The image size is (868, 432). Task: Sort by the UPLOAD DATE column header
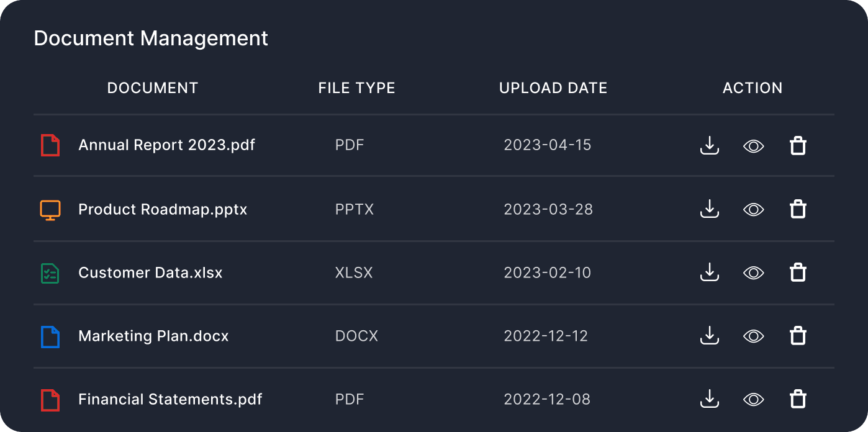(553, 88)
